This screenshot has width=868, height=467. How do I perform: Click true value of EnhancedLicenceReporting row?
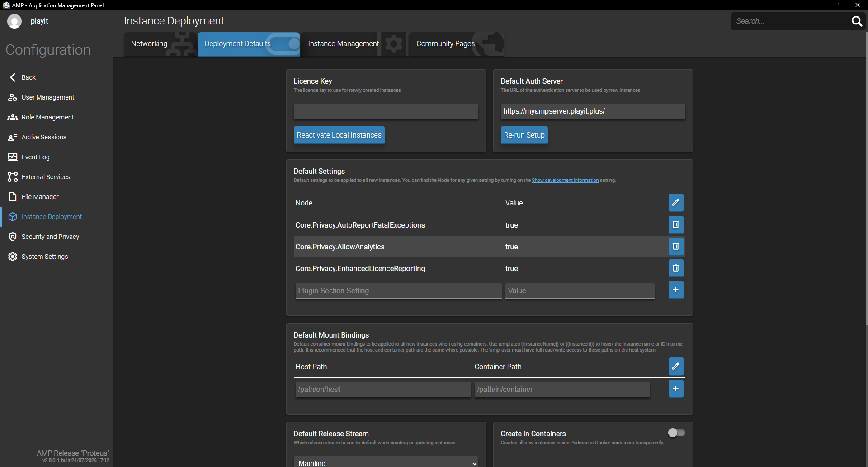(511, 268)
